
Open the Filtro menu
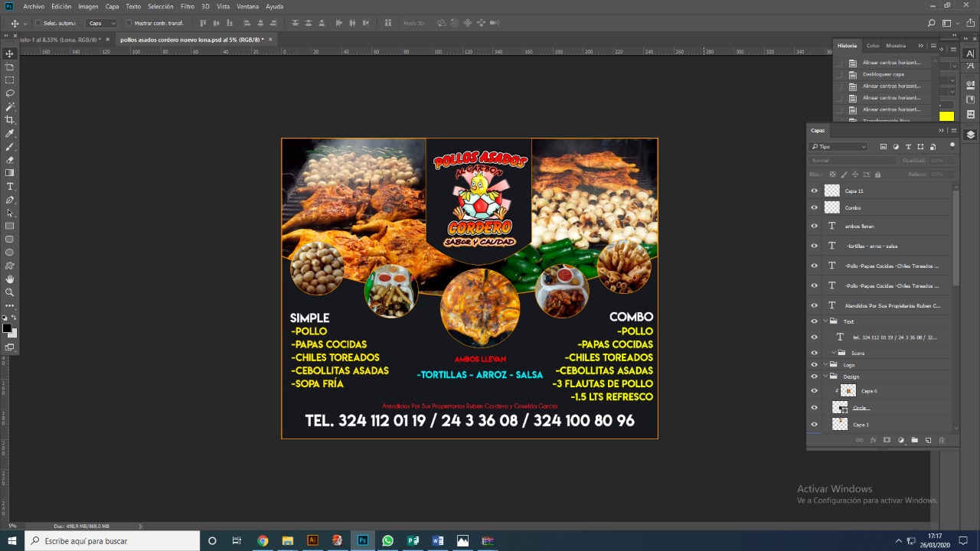point(188,6)
